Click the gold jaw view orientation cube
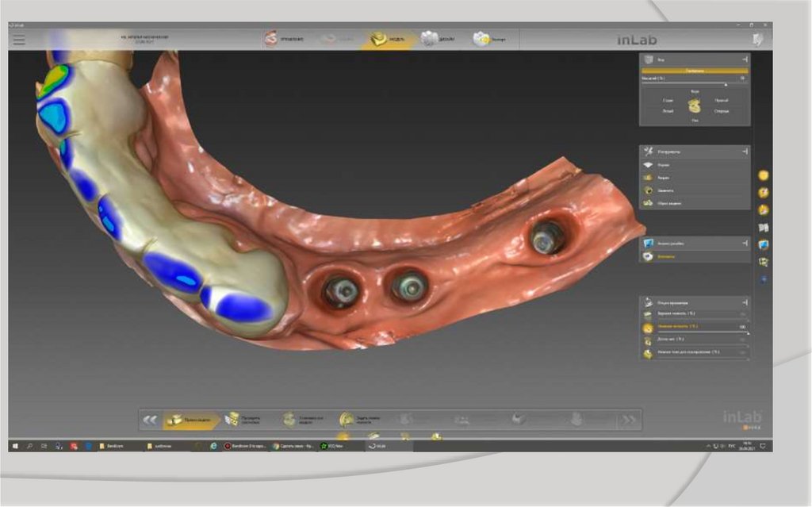Screen dimensions: 812x507 click(x=695, y=106)
